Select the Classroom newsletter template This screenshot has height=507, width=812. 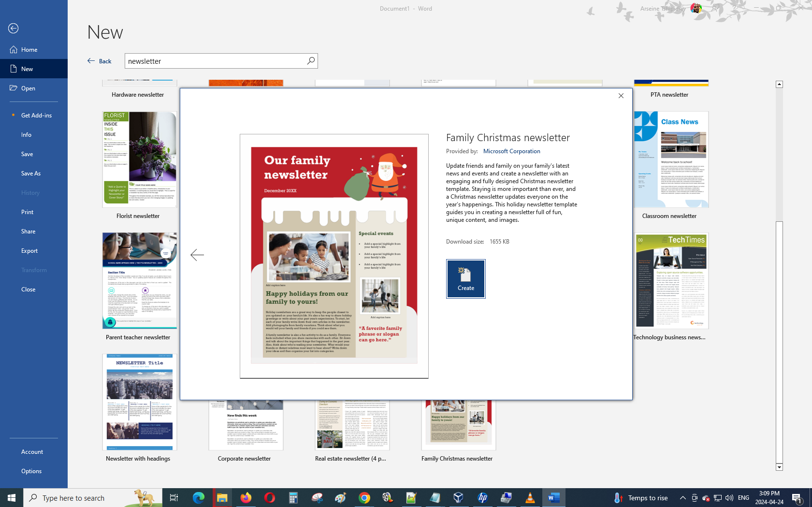(671, 160)
